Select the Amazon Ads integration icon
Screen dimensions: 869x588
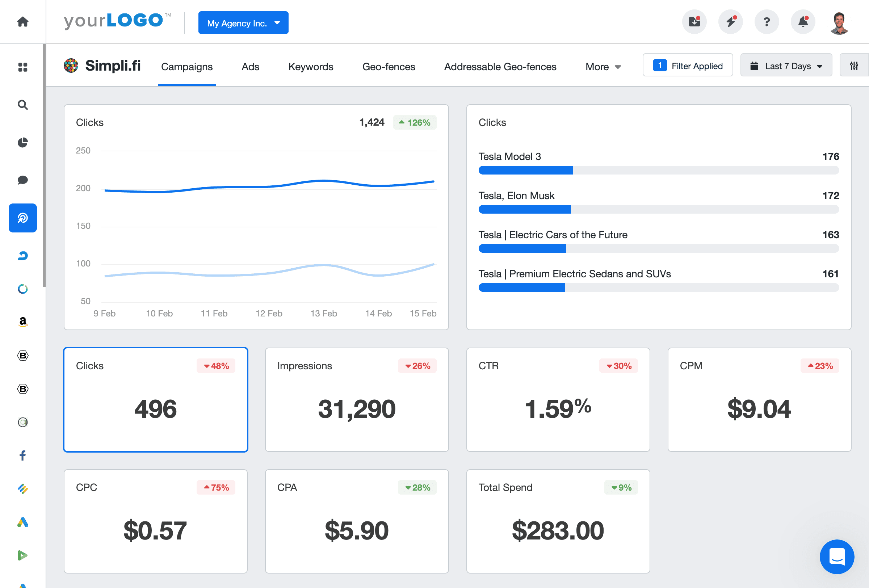tap(22, 322)
